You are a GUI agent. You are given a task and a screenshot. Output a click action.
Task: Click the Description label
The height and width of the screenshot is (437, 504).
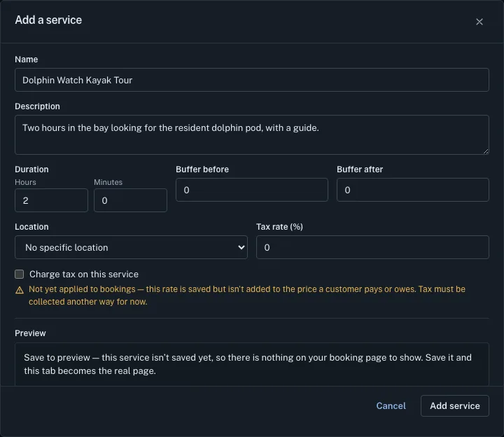pos(37,106)
